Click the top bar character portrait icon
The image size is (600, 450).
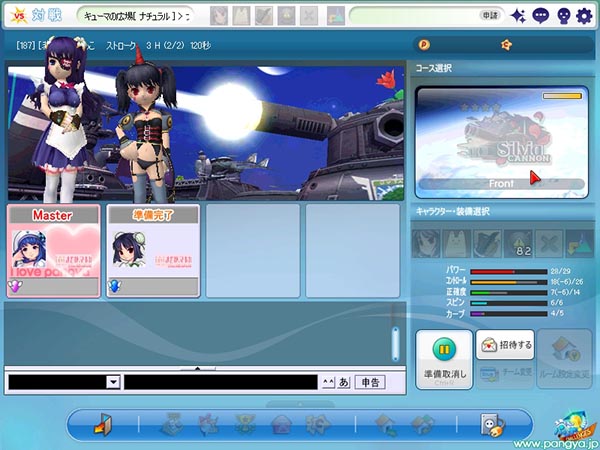coord(219,16)
